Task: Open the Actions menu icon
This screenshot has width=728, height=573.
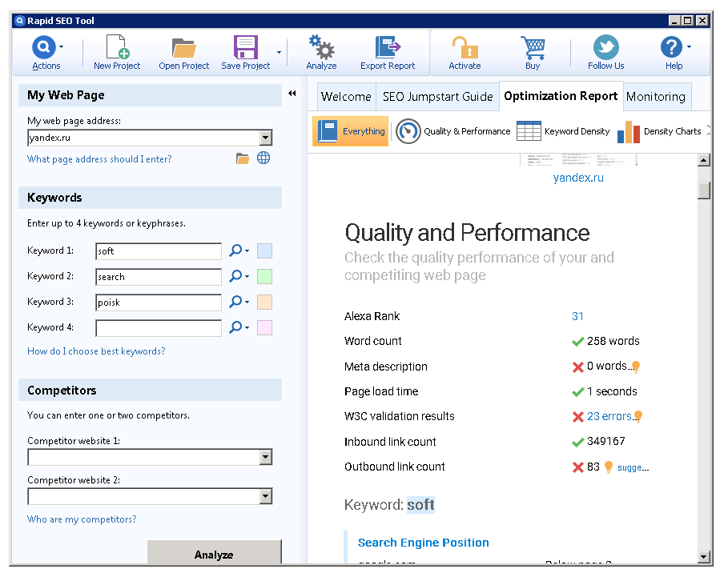Action: point(46,46)
